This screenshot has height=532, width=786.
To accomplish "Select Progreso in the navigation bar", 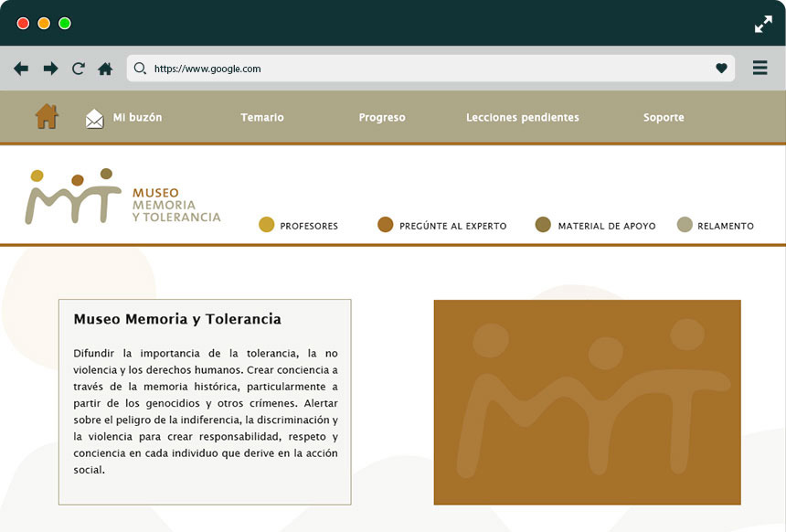I will coord(382,118).
